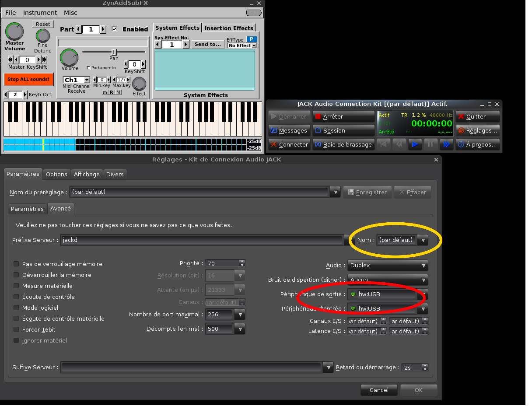Screen dimensions: 532x420
Task: Click Connecter in JACK window
Action: 289,145
